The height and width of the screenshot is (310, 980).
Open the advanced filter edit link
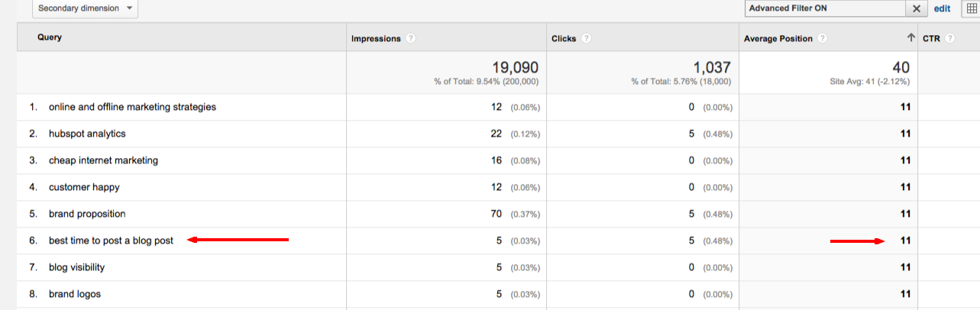[x=942, y=8]
